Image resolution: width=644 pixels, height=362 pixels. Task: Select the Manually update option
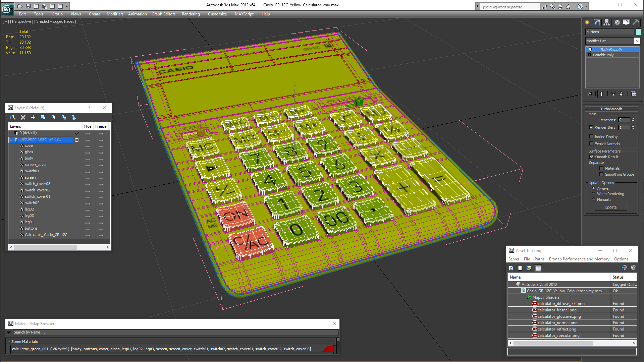click(593, 199)
